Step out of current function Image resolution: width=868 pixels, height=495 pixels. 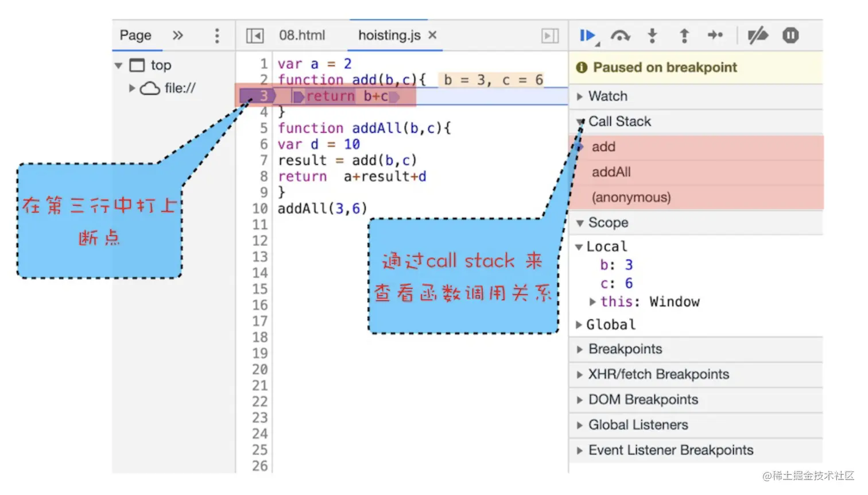(684, 36)
